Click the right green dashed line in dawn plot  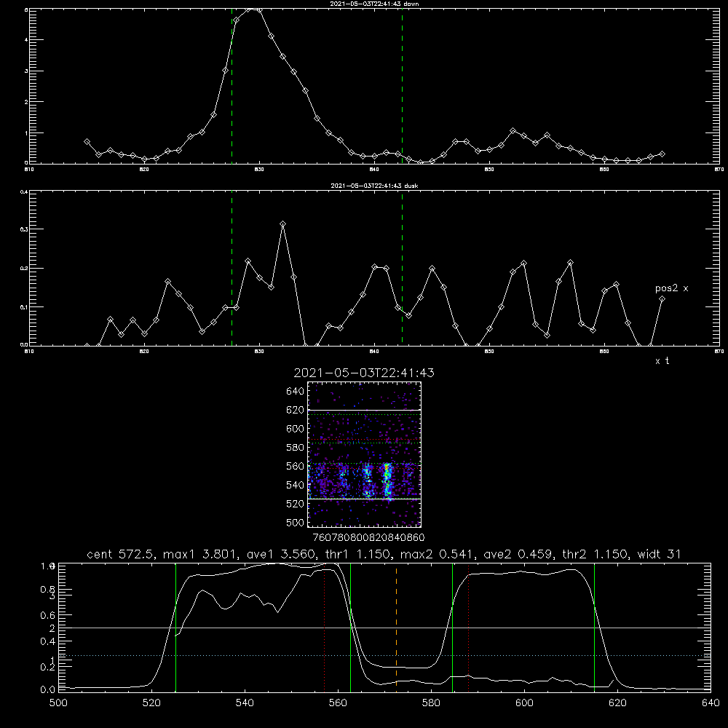coord(402,86)
